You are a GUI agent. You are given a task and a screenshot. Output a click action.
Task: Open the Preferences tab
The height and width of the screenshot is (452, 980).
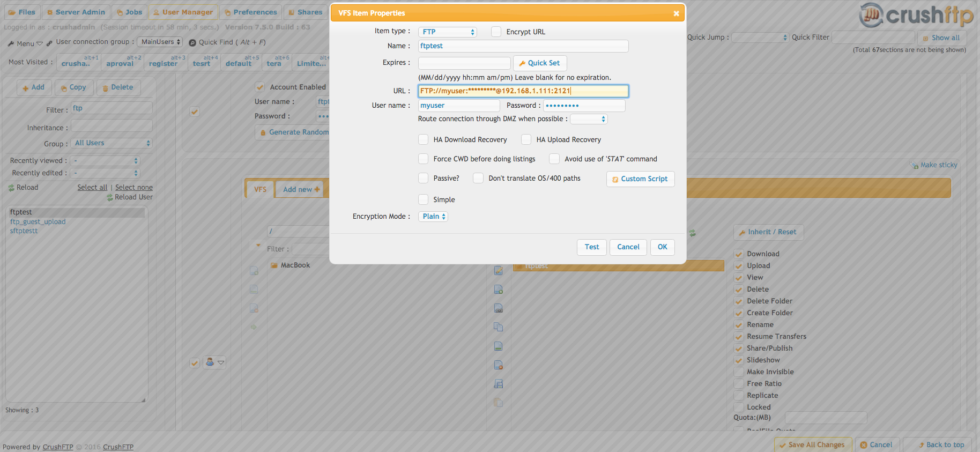tap(251, 12)
